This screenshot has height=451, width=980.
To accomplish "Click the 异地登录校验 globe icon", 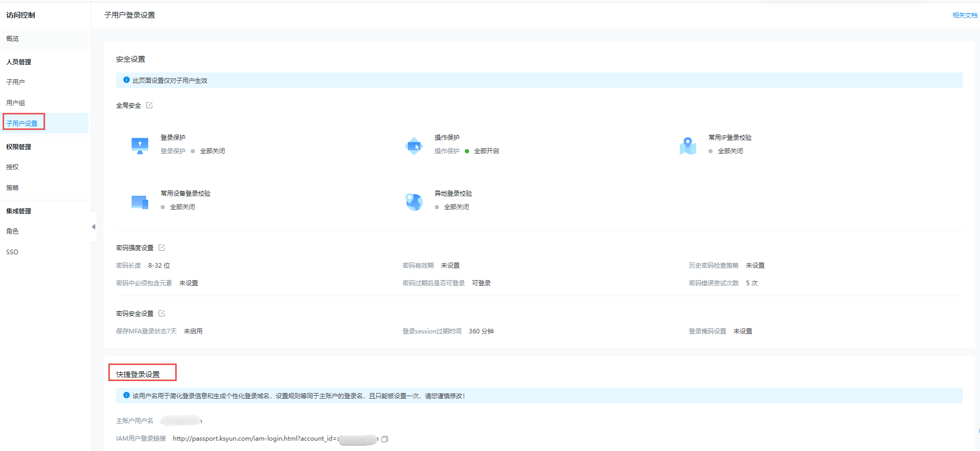I will pyautogui.click(x=414, y=201).
